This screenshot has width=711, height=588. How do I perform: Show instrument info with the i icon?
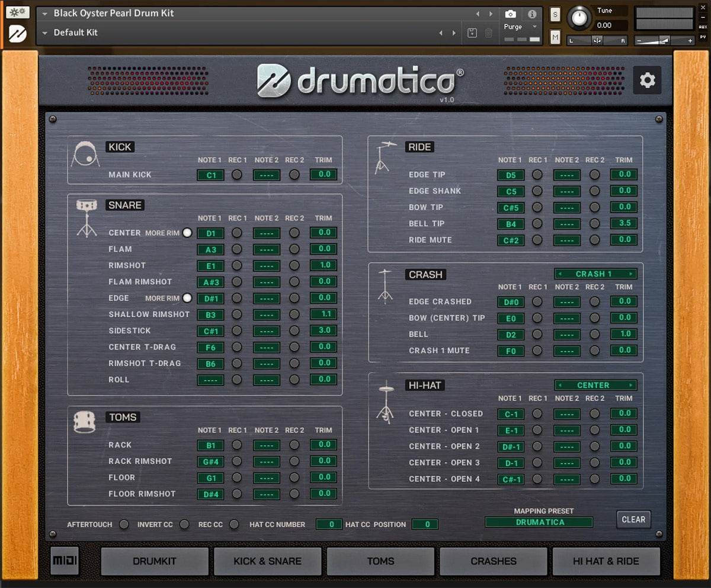[532, 14]
